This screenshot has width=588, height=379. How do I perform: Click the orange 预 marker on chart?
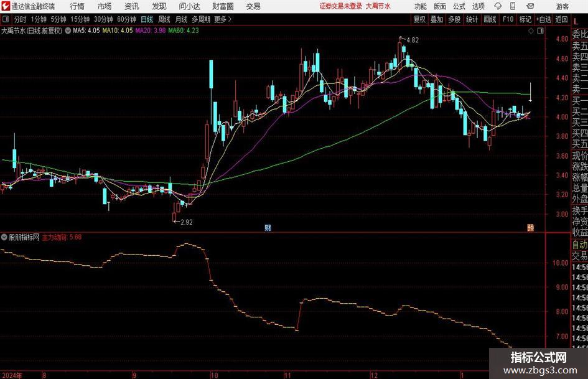coord(530,228)
